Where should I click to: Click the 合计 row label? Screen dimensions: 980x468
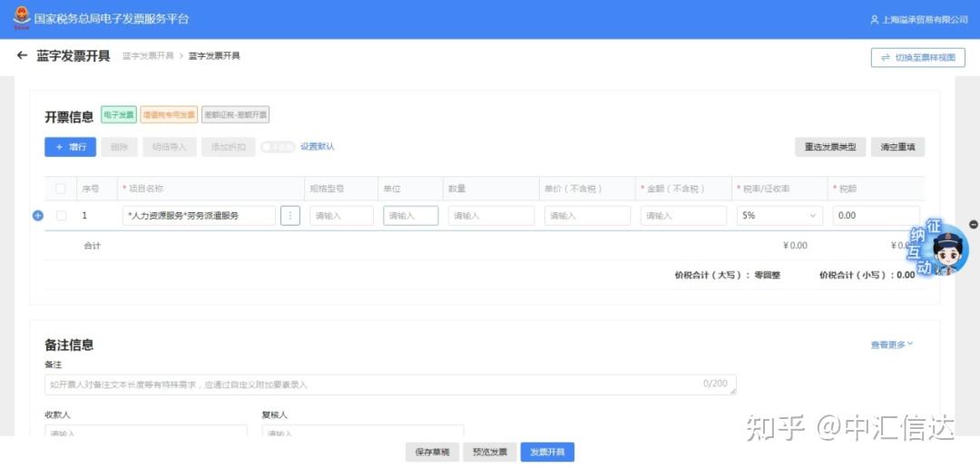[x=92, y=246]
